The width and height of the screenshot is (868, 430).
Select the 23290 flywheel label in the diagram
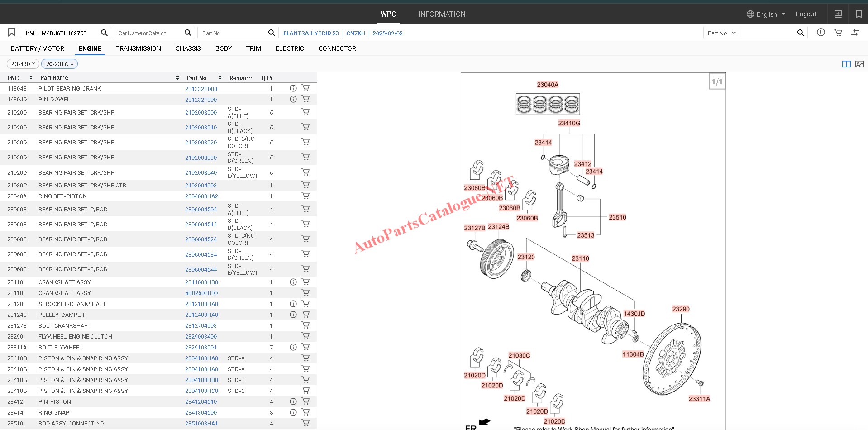(681, 309)
